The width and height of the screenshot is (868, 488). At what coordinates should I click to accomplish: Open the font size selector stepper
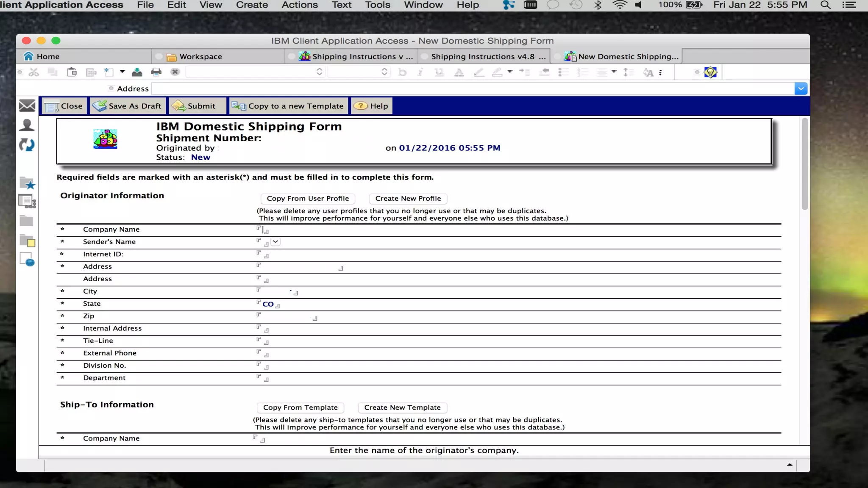[x=384, y=72]
